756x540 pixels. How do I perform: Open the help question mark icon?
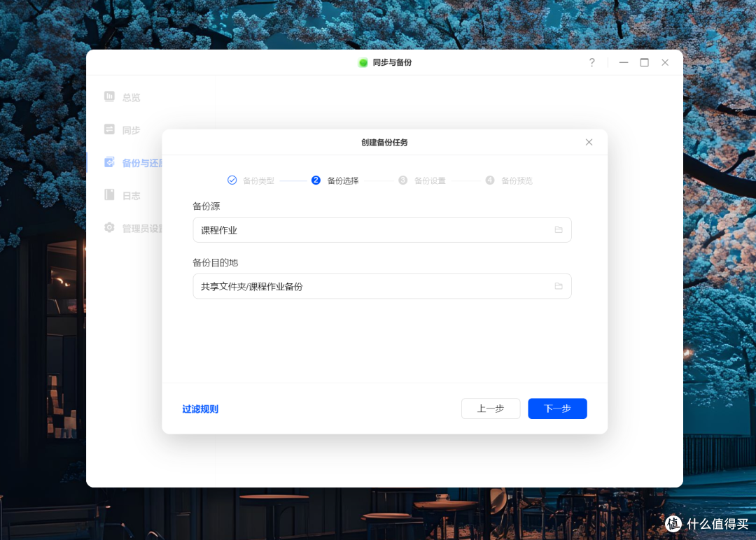pyautogui.click(x=591, y=63)
